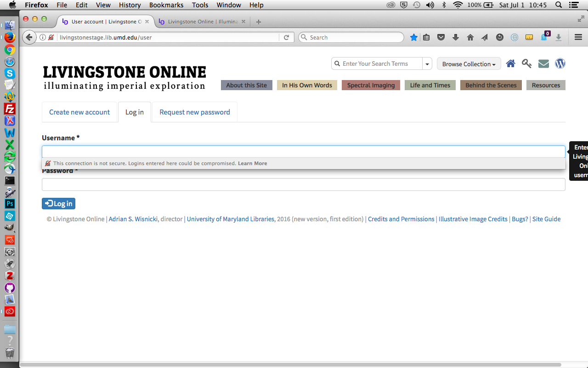The width and height of the screenshot is (588, 368).
Task: Open the Adrian S. Wisnicki link
Action: pos(133,219)
